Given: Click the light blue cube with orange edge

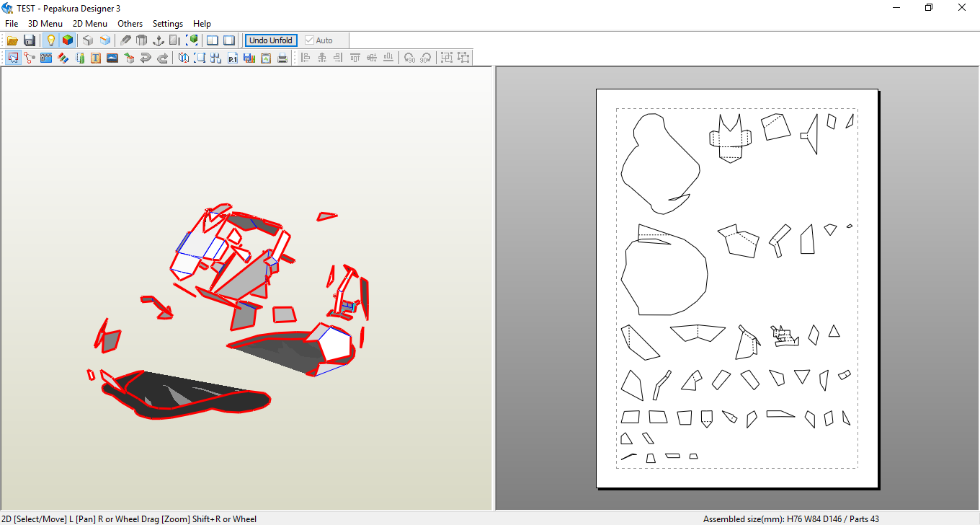Looking at the screenshot, I should coord(105,40).
